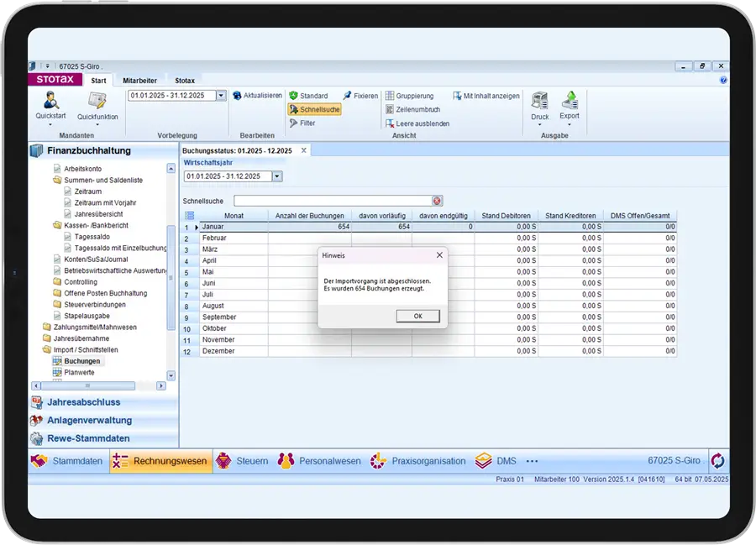Expand the Vorbelegung date dropdown in ribbon
Viewport: 756px width, 545px height.
coord(221,96)
